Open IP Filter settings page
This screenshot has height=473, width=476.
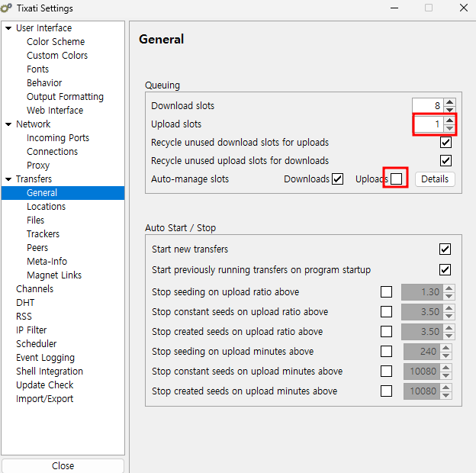pos(31,330)
